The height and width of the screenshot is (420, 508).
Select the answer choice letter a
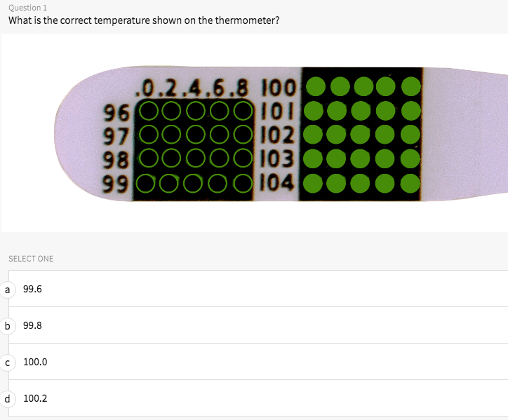click(8, 289)
